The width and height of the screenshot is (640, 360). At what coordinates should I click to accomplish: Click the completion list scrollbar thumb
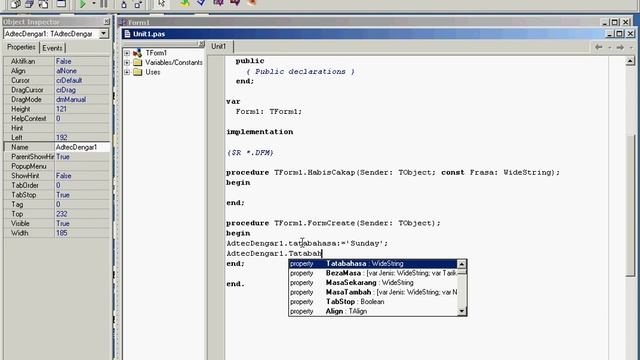462,272
